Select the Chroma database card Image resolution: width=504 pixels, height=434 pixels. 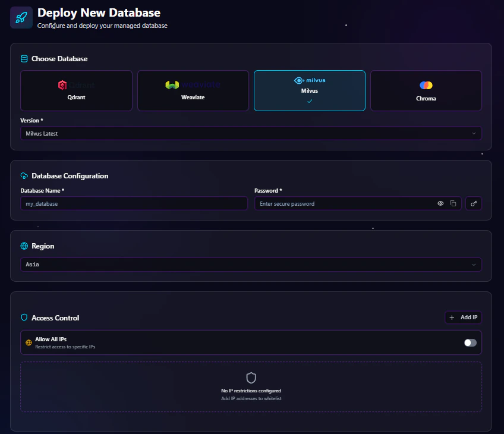coord(426,90)
